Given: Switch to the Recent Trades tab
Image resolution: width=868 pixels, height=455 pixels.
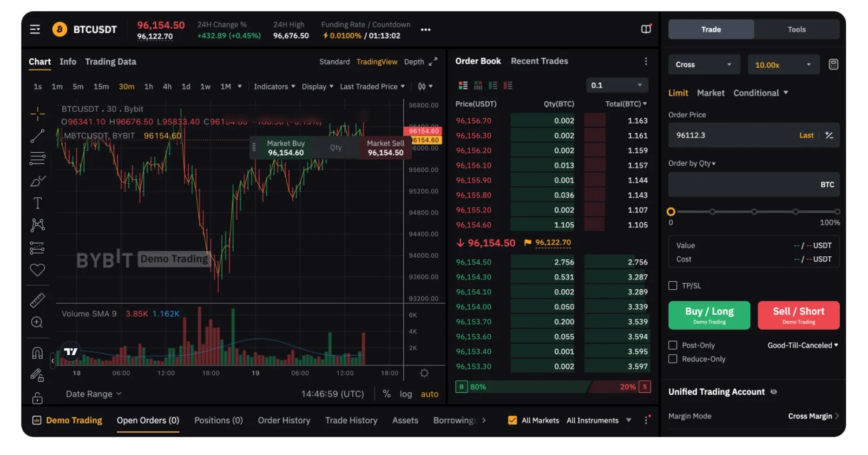Looking at the screenshot, I should click(x=539, y=61).
